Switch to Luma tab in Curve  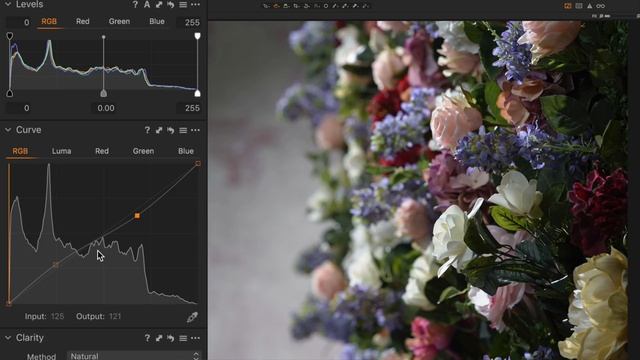pyautogui.click(x=61, y=151)
